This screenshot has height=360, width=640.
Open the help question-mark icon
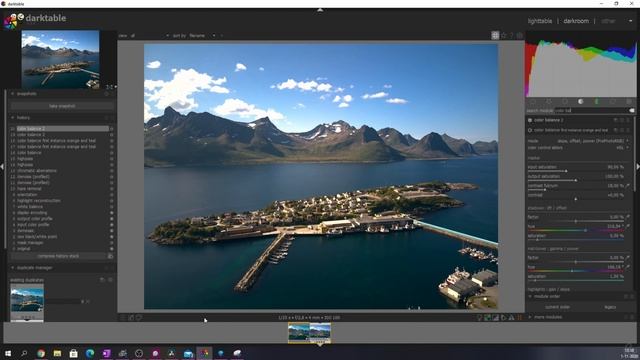511,36
